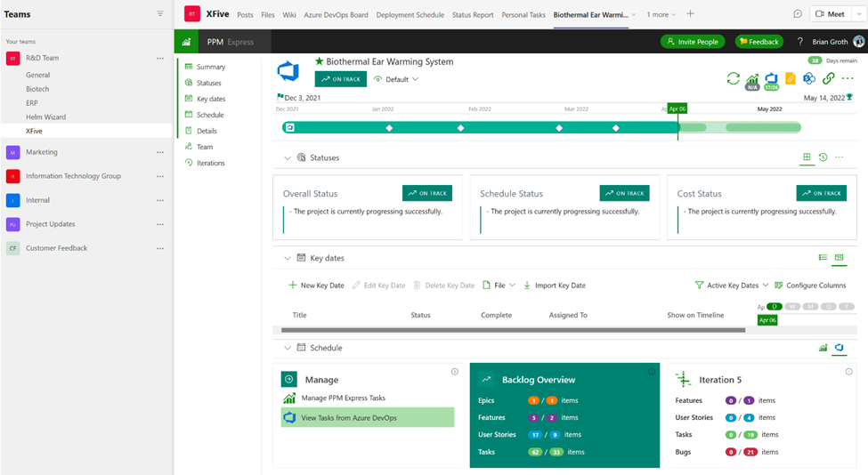Screen dimensions: 868x475
Task: Open Statuses section more options ellipsis
Action: [840, 157]
